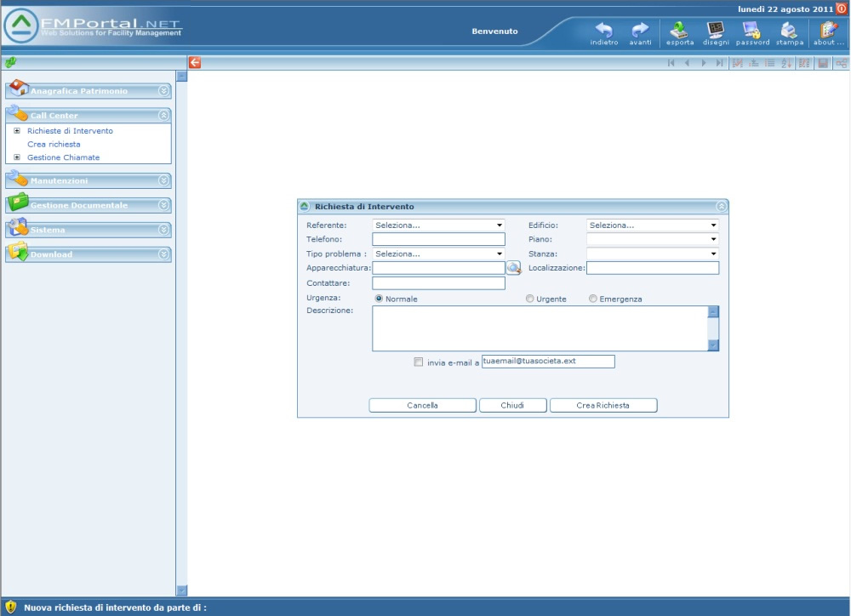Open the esporta export icon
Image resolution: width=851 pixels, height=616 pixels.
pos(679,30)
